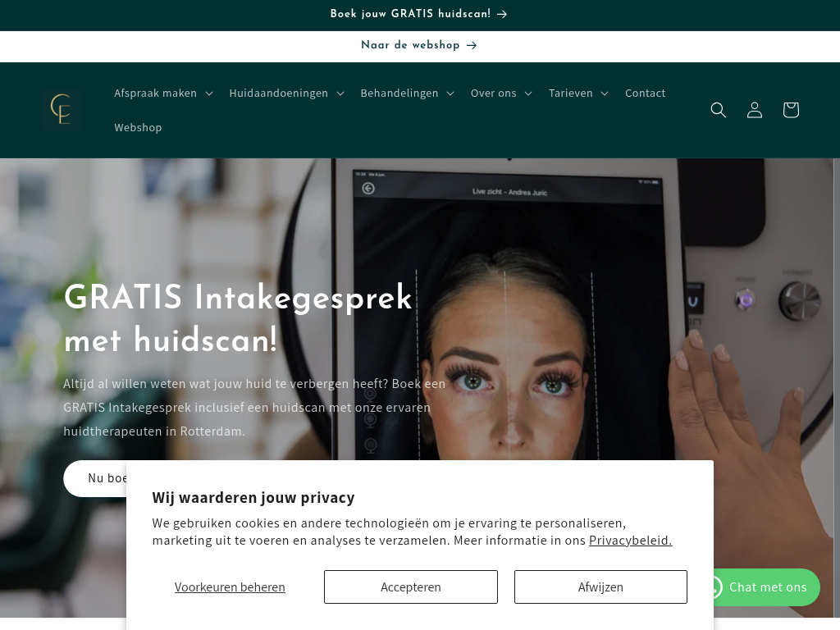
Task: Open the Privacybeleid link
Action: pos(630,540)
